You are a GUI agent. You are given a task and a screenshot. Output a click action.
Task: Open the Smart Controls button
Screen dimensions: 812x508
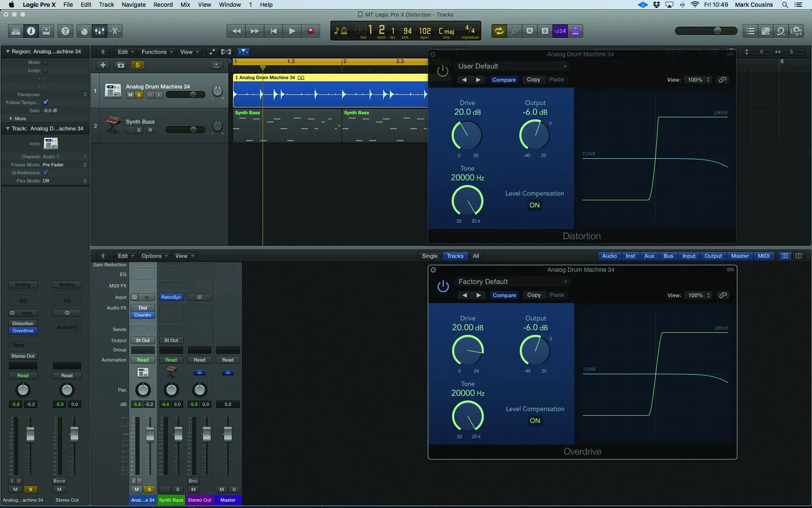(84, 31)
